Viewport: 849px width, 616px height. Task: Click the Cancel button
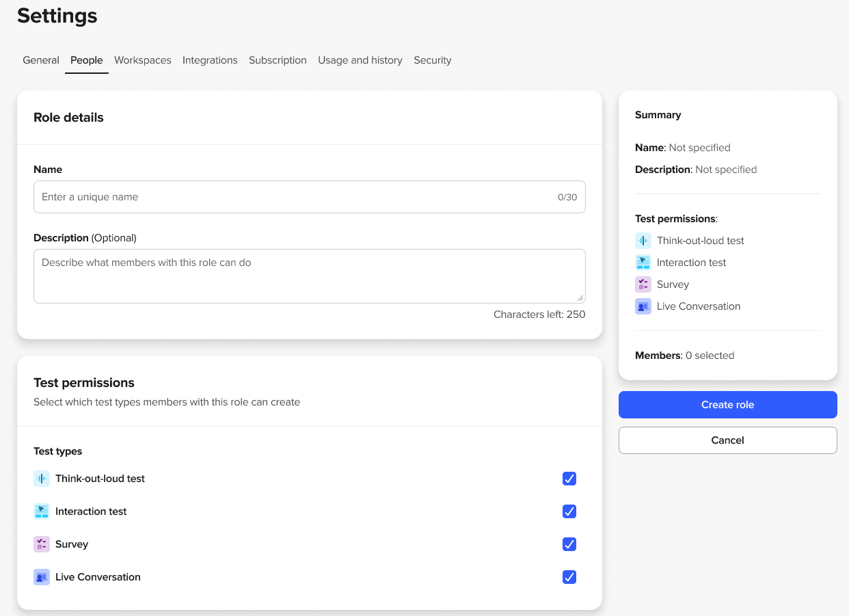727,440
